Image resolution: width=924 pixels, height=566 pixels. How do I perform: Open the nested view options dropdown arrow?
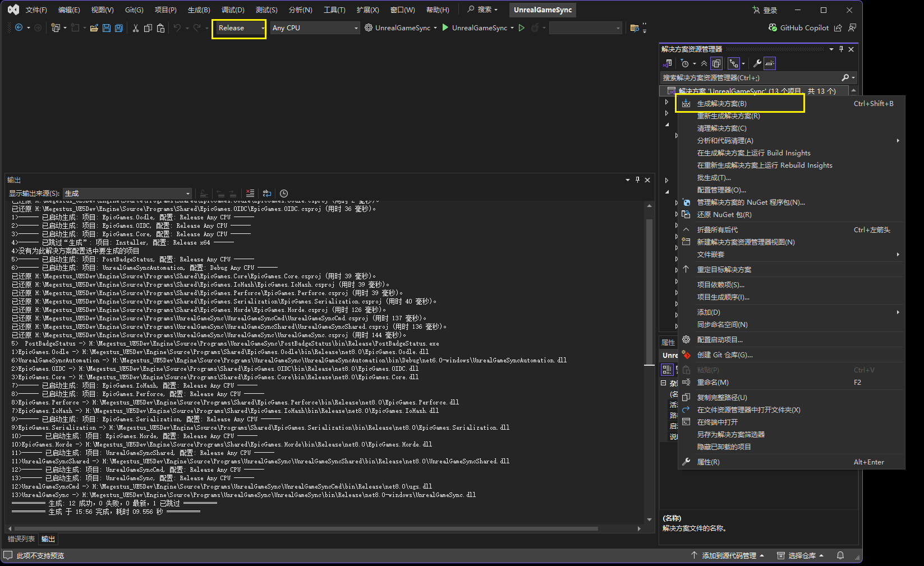744,63
